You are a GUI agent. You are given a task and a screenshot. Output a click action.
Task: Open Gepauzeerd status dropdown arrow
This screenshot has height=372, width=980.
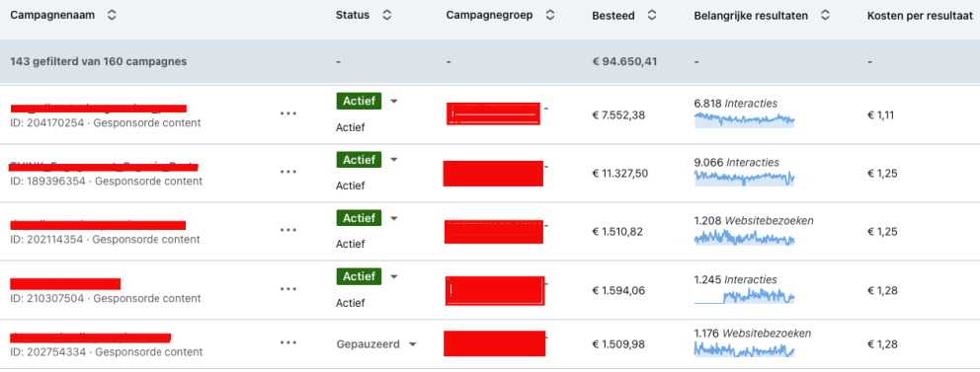point(413,344)
